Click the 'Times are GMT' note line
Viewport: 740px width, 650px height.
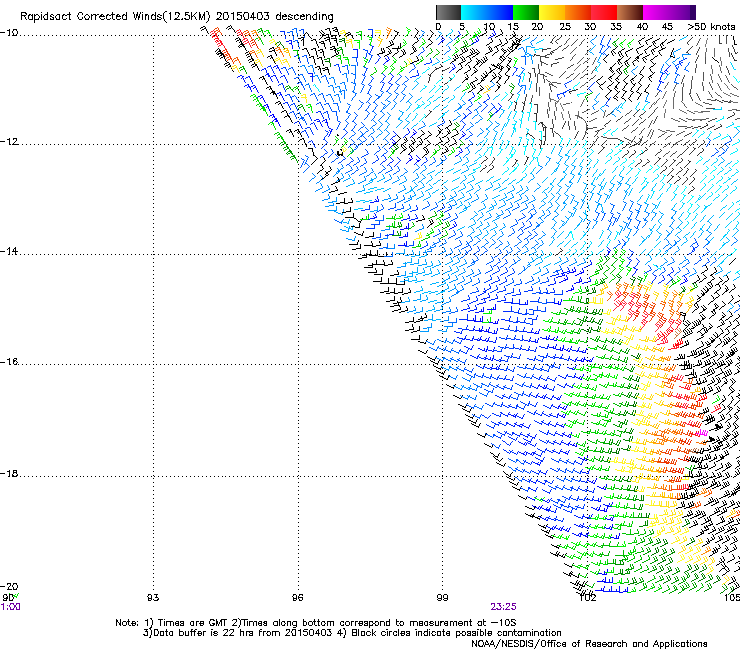coord(316,623)
